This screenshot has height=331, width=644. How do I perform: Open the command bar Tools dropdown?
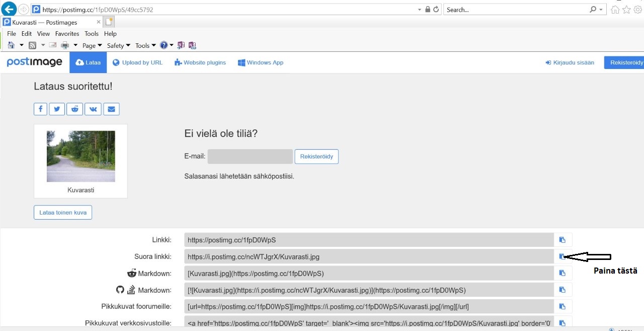[x=145, y=45]
